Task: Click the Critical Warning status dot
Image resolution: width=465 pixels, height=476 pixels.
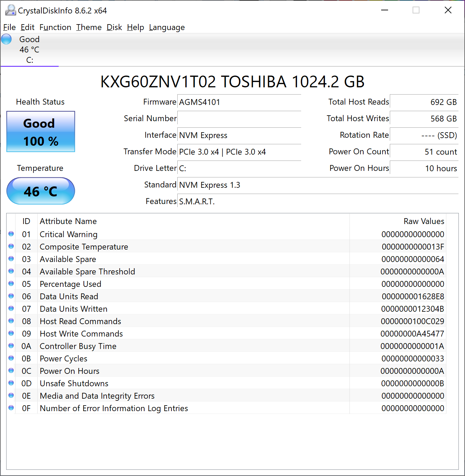Action: coord(11,234)
